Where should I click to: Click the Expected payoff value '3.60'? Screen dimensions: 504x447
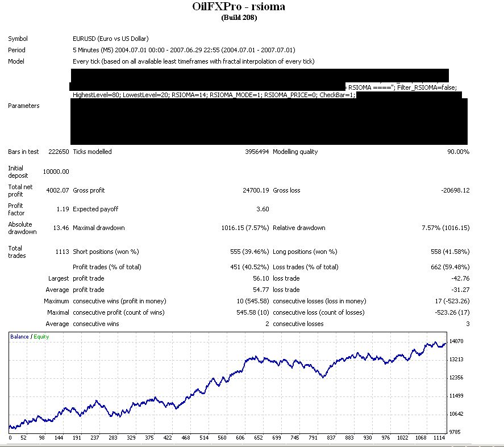263,209
